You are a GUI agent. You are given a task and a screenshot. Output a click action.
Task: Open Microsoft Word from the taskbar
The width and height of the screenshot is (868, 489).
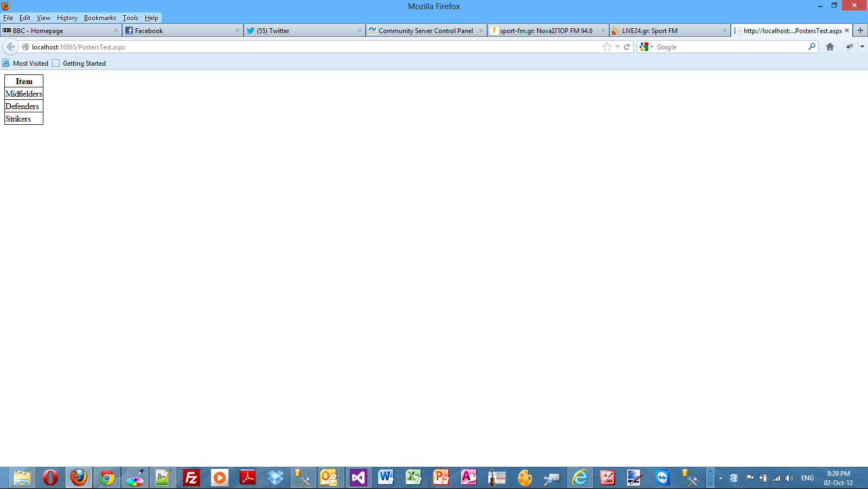point(386,478)
